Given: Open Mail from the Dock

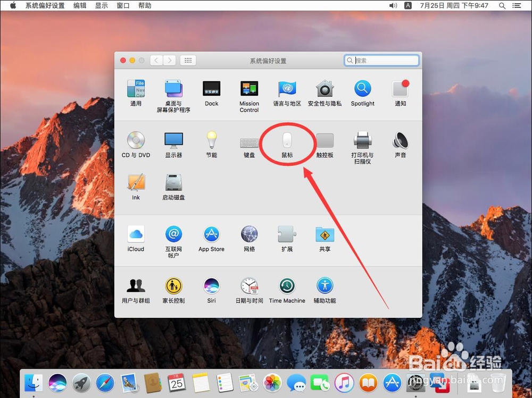Looking at the screenshot, I should point(129,383).
